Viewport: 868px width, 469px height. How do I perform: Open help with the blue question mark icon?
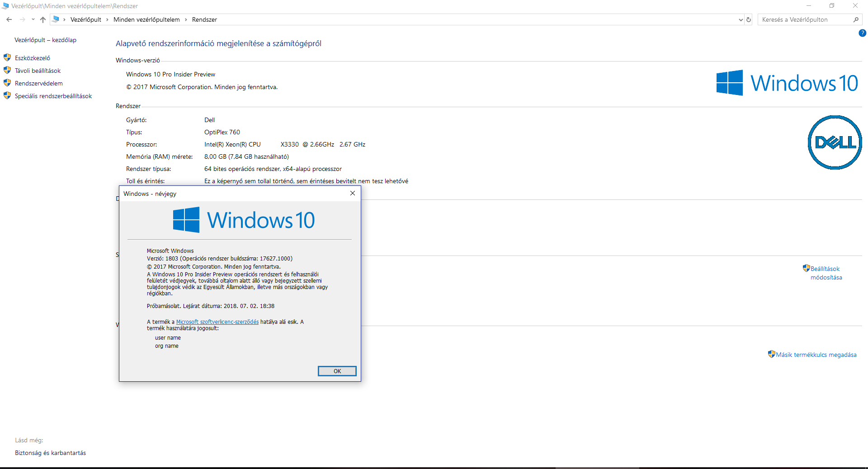tap(863, 33)
